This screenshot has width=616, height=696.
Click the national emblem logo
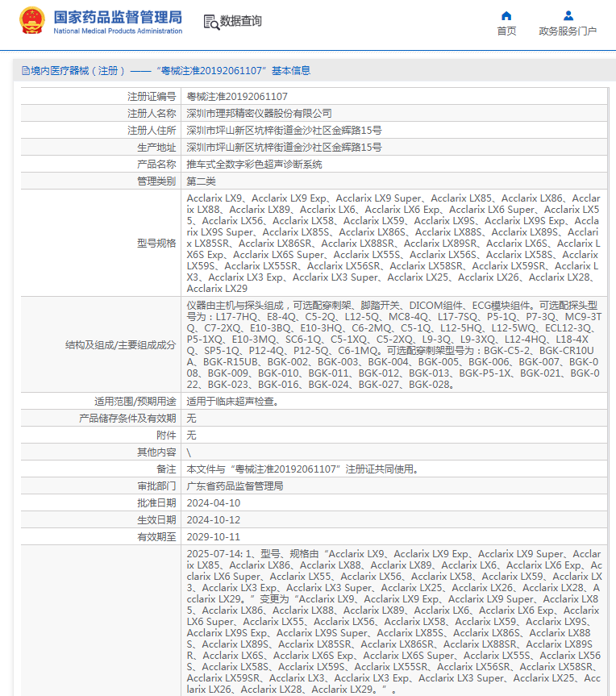click(32, 21)
